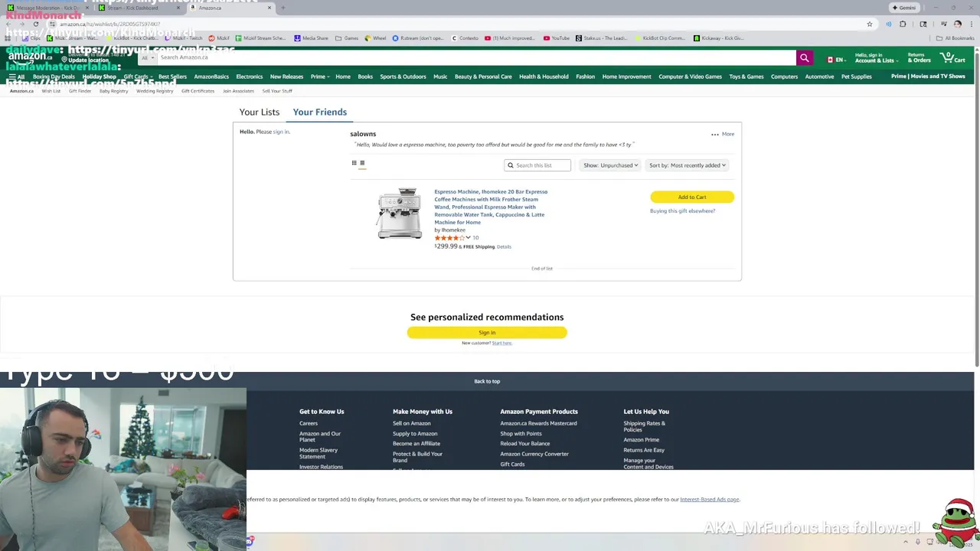
Task: Open search category All dropdown
Action: tap(148, 57)
